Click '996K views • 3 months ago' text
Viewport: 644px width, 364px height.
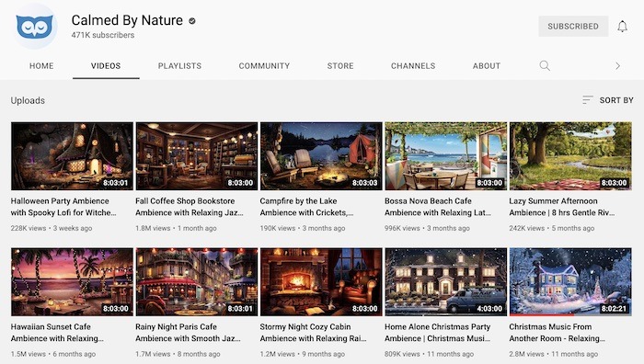tap(427, 228)
